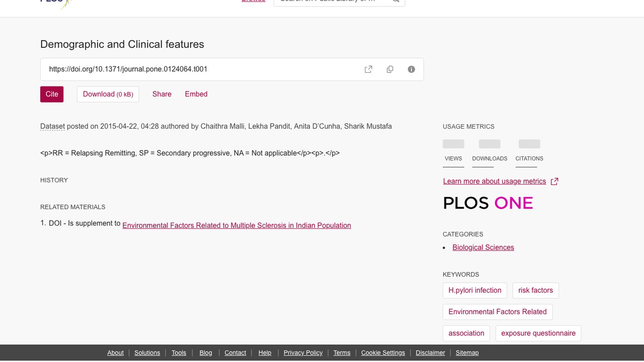Show DOI info via the info icon

pyautogui.click(x=412, y=69)
